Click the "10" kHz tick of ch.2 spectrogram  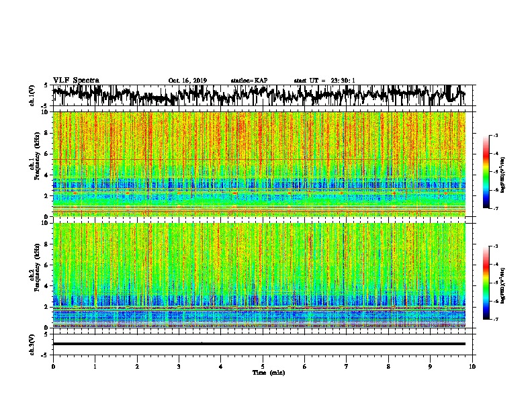[x=46, y=223]
